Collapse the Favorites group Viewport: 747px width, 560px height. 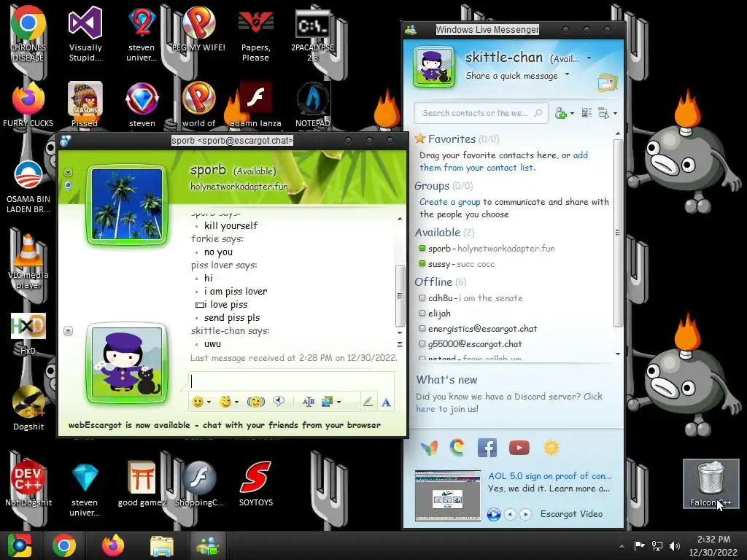coord(452,139)
